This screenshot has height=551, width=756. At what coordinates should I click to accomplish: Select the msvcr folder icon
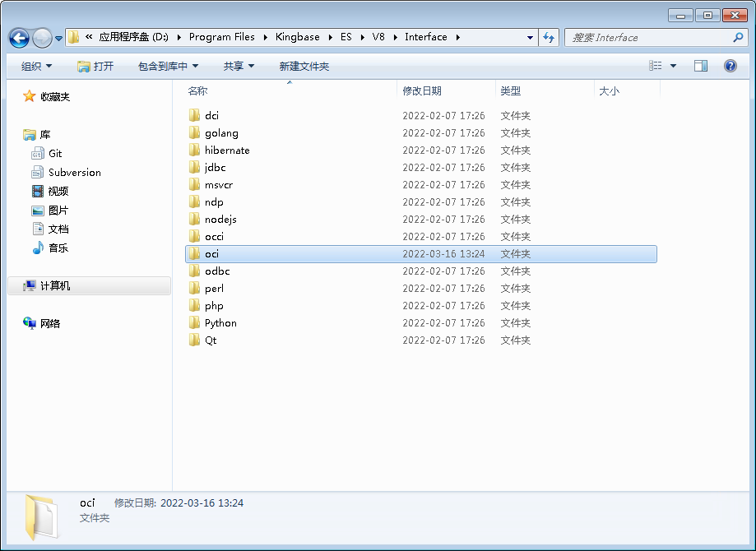tap(194, 185)
